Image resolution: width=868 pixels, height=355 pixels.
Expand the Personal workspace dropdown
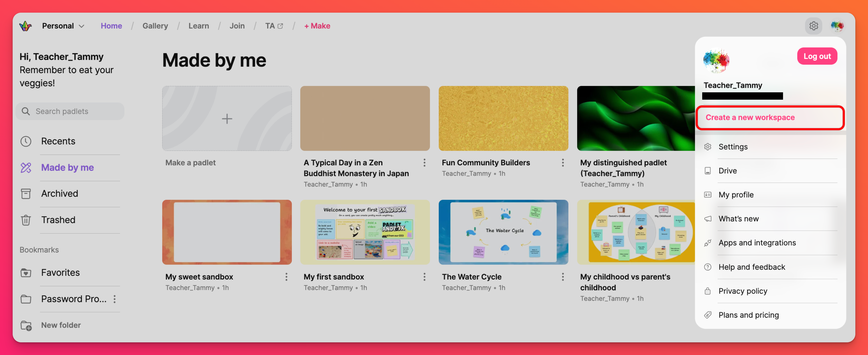coord(63,26)
